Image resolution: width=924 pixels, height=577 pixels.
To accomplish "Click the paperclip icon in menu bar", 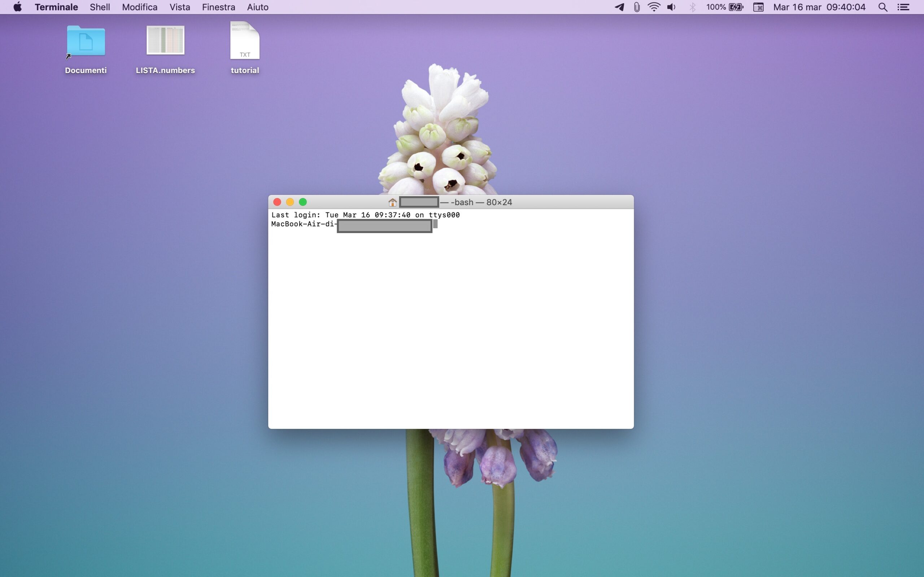I will point(636,7).
